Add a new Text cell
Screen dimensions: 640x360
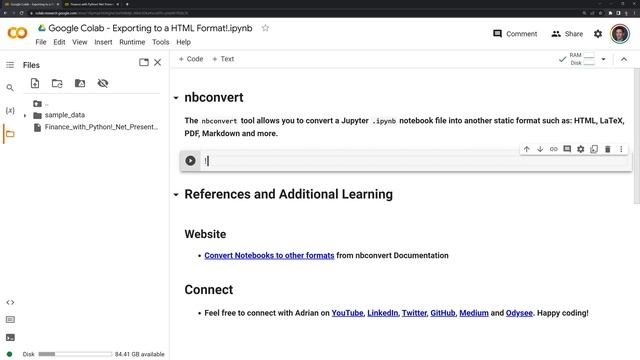tap(223, 59)
